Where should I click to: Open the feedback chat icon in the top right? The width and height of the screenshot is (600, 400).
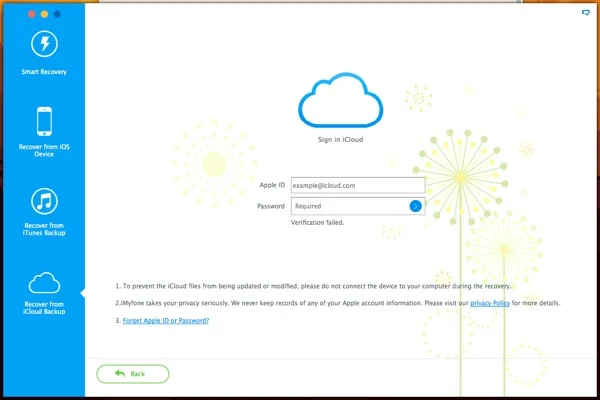[586, 13]
